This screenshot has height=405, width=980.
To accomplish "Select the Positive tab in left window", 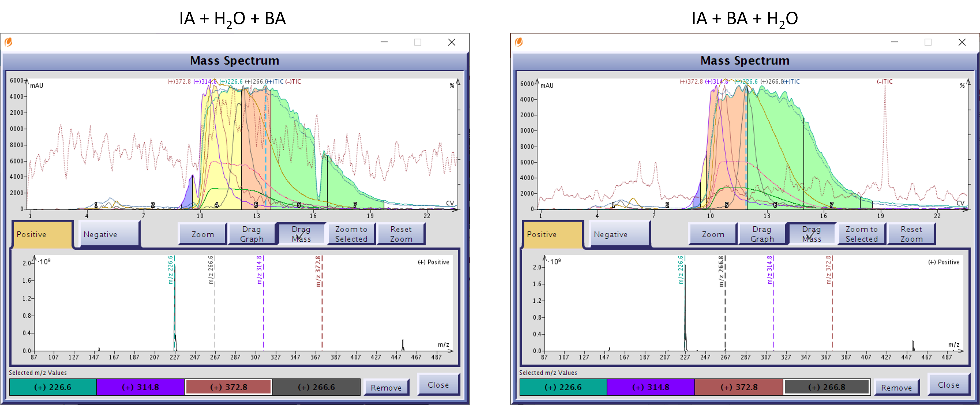I will pos(42,234).
